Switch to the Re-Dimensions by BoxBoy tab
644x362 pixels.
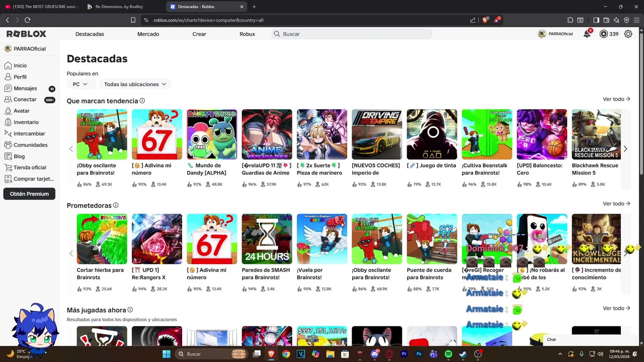(123, 7)
